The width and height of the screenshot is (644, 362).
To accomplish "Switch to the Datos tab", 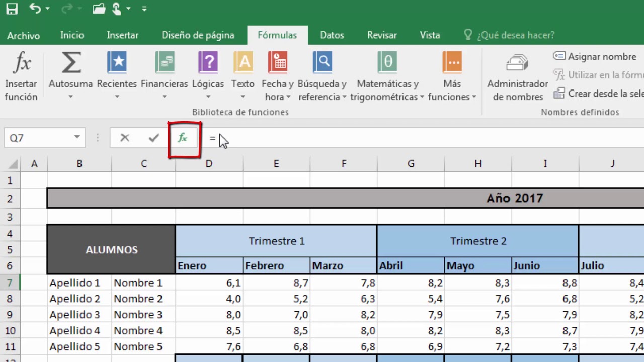I will pyautogui.click(x=332, y=35).
